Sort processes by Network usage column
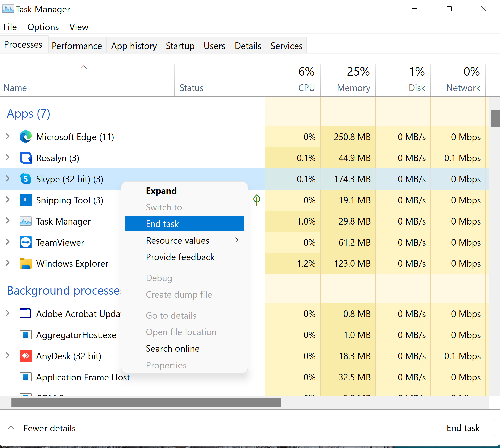 tap(458, 80)
